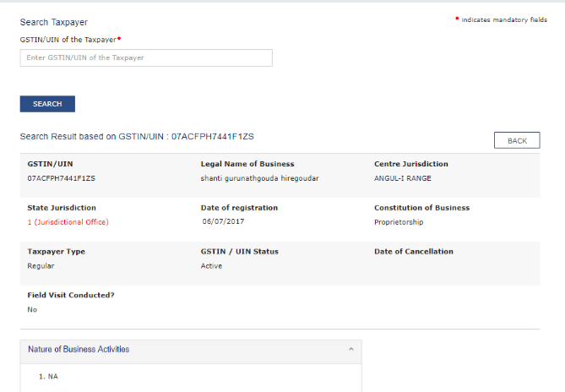
Task: Click the Date of Cancellation label
Action: click(414, 252)
